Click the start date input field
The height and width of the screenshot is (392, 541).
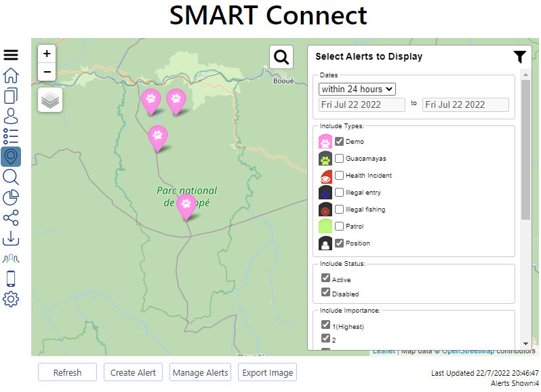click(363, 104)
